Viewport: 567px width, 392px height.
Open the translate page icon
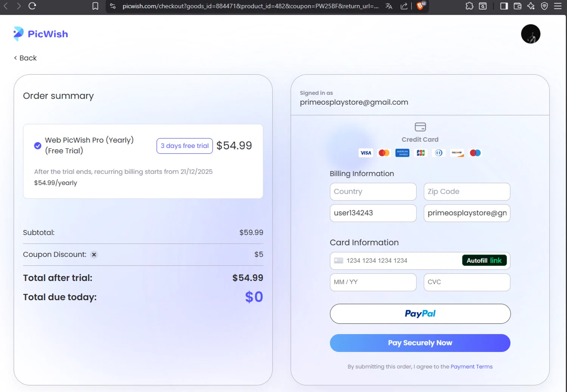pyautogui.click(x=389, y=6)
